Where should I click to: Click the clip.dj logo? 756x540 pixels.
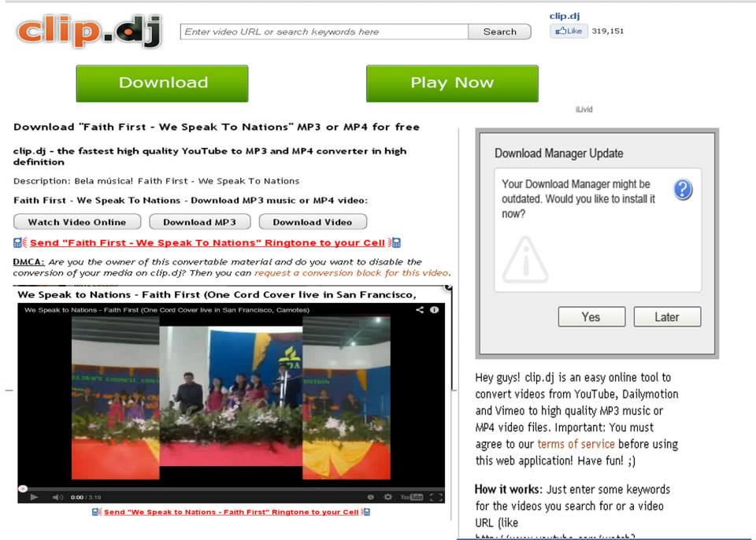pyautogui.click(x=89, y=31)
